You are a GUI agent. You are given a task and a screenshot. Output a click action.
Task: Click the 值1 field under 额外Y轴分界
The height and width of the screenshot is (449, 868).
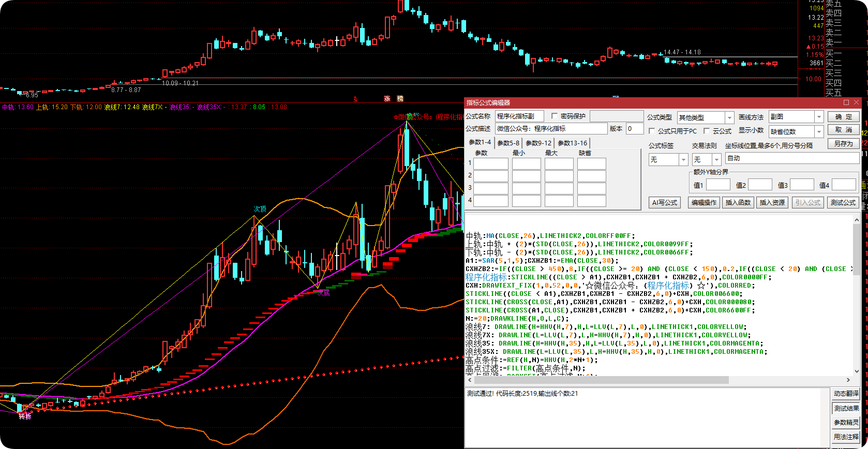tap(718, 185)
